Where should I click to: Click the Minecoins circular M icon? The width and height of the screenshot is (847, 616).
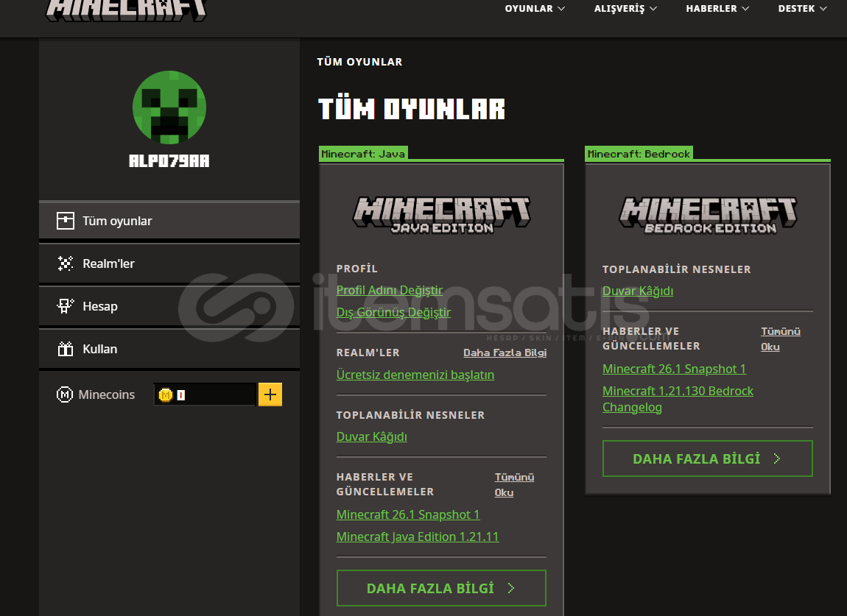pos(65,394)
